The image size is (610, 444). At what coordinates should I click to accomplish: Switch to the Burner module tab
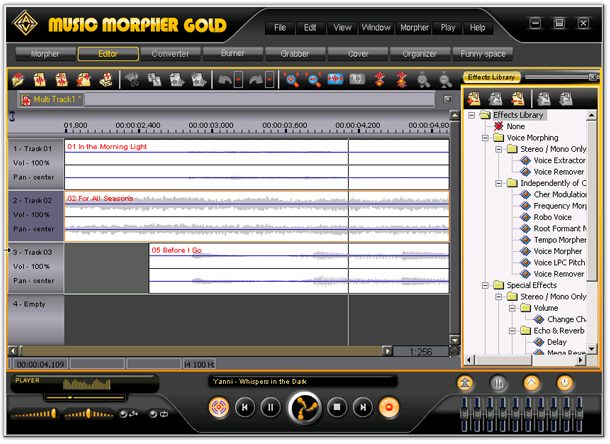233,54
